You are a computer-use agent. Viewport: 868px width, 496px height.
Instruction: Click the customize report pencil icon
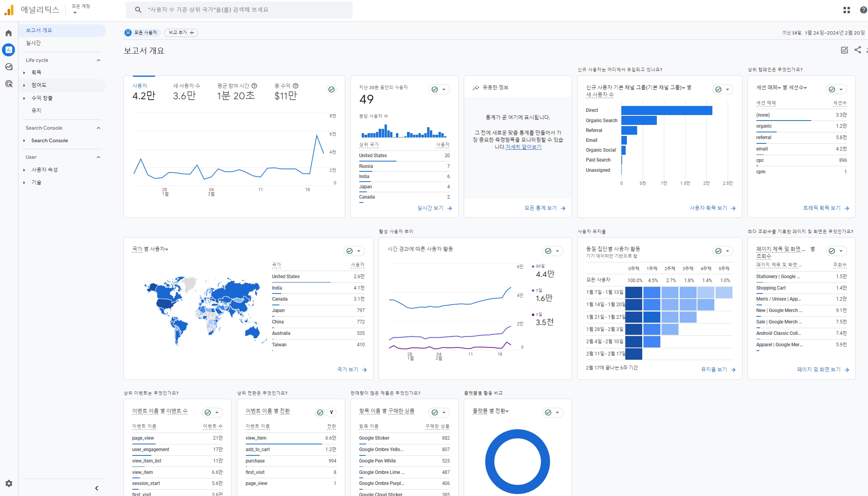pos(844,50)
